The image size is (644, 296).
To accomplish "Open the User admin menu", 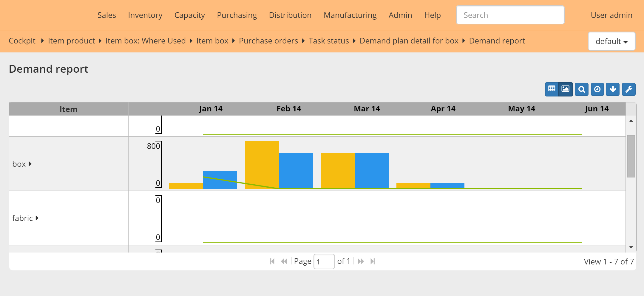I will coord(611,15).
